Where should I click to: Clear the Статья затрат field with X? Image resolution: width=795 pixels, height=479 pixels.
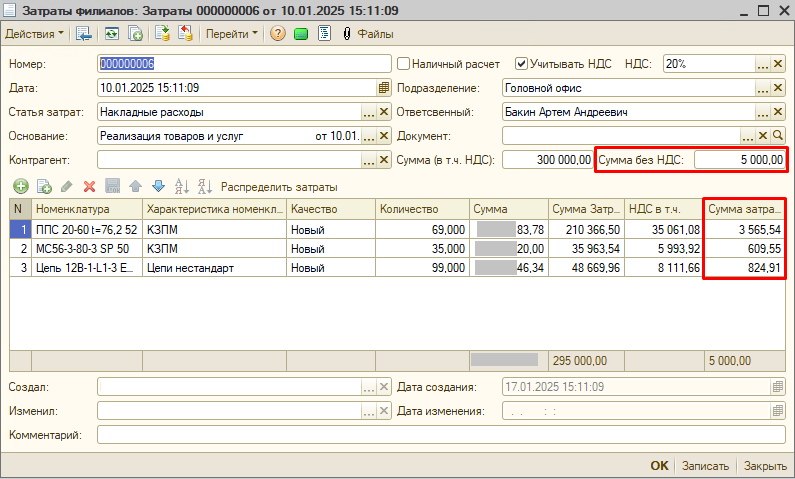tap(384, 112)
